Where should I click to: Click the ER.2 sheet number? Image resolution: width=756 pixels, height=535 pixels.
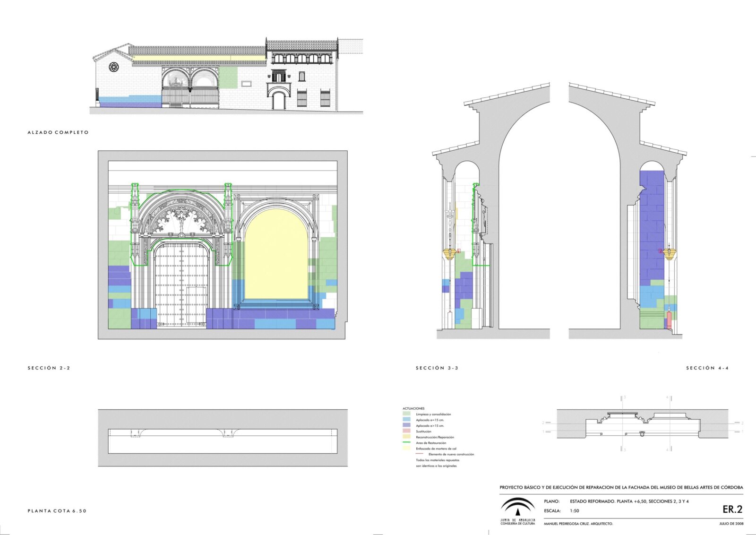pyautogui.click(x=732, y=509)
